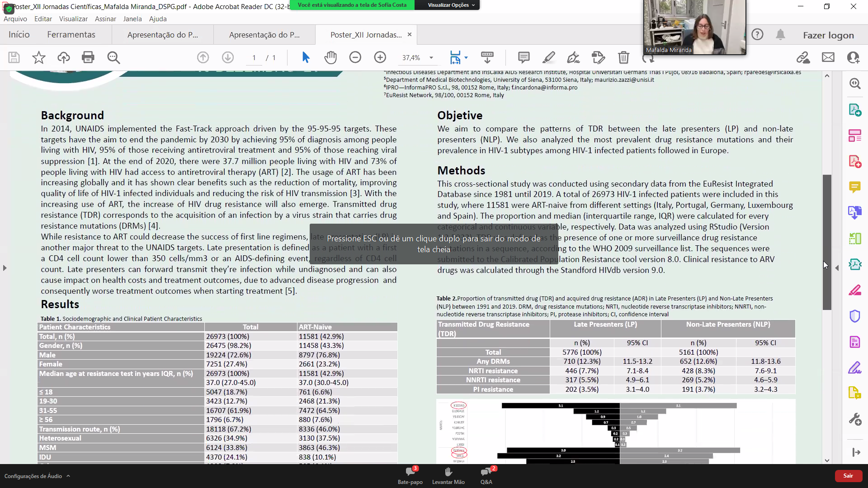
Task: Click the trash delete icon
Action: tap(623, 57)
